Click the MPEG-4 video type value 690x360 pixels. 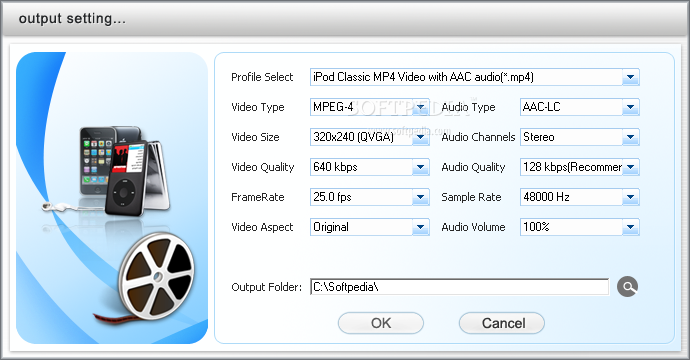[333, 107]
